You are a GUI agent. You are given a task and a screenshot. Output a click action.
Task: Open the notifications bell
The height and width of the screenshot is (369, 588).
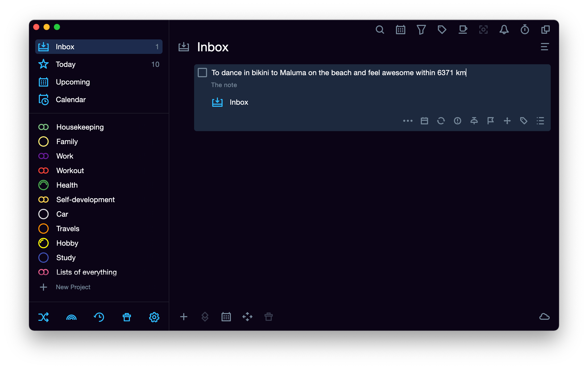(x=504, y=30)
